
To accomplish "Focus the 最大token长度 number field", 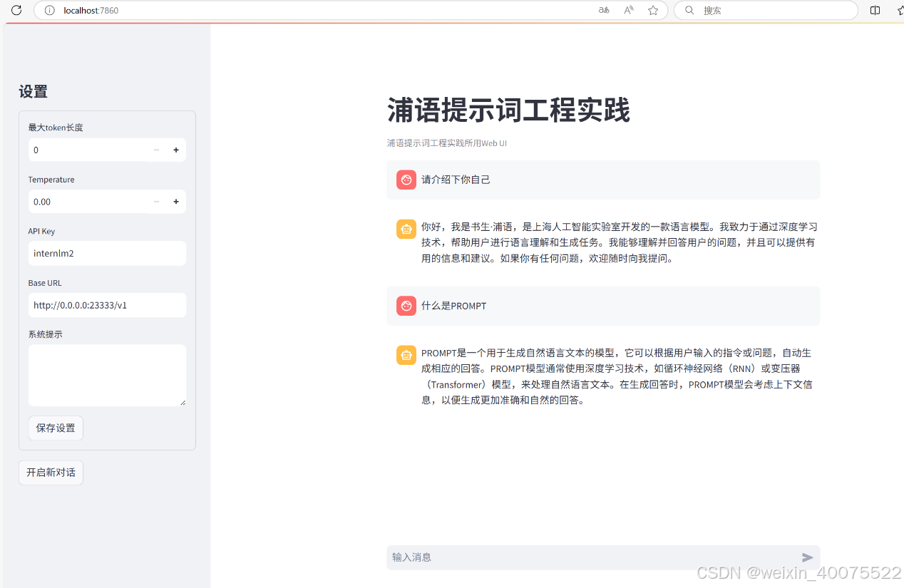I will point(88,150).
